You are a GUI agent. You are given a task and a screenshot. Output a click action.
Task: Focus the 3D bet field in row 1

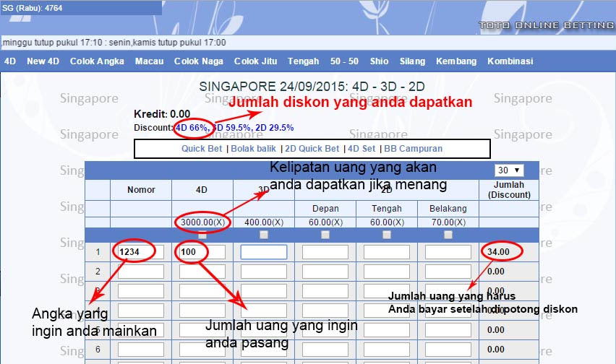(264, 252)
